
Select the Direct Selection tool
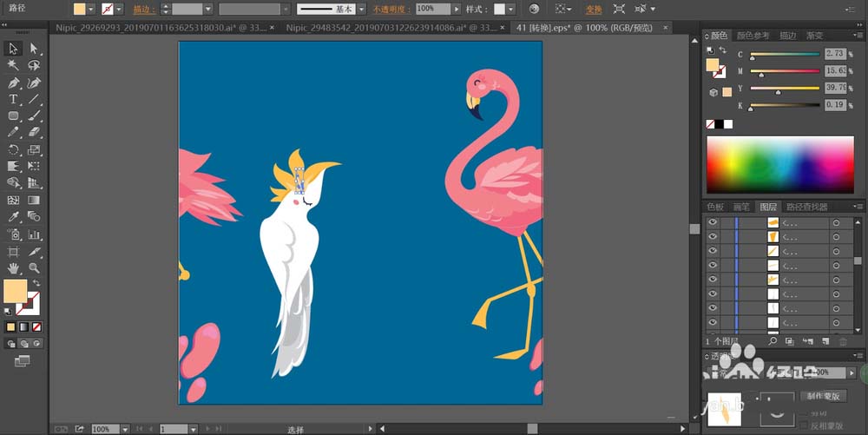(x=35, y=48)
